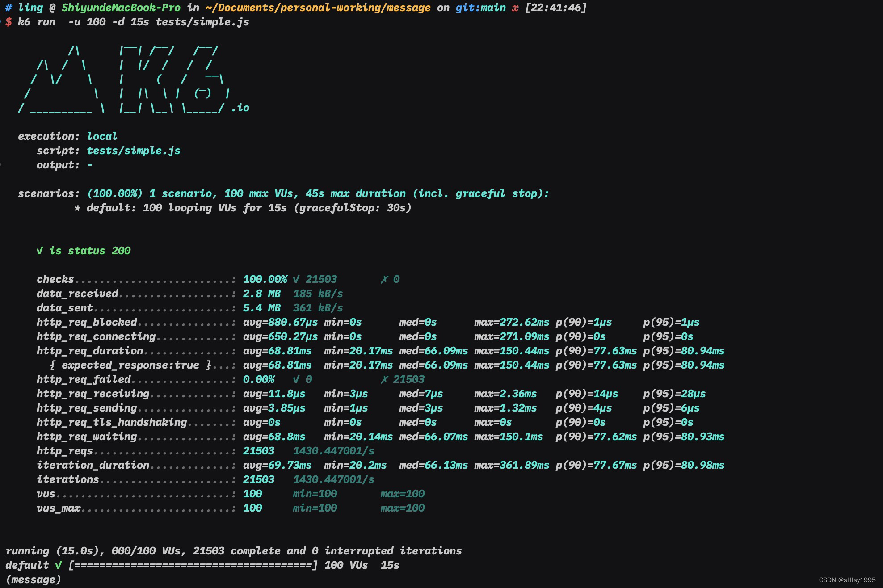This screenshot has height=588, width=883.
Task: Click hostname 'ShiyundeMacBook-Pro' in the prompt
Action: [121, 8]
